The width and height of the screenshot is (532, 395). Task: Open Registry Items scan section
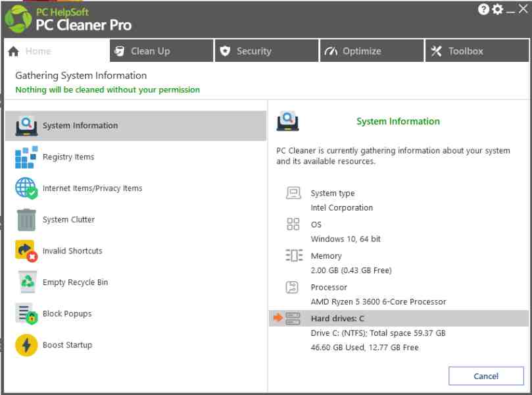[26, 157]
